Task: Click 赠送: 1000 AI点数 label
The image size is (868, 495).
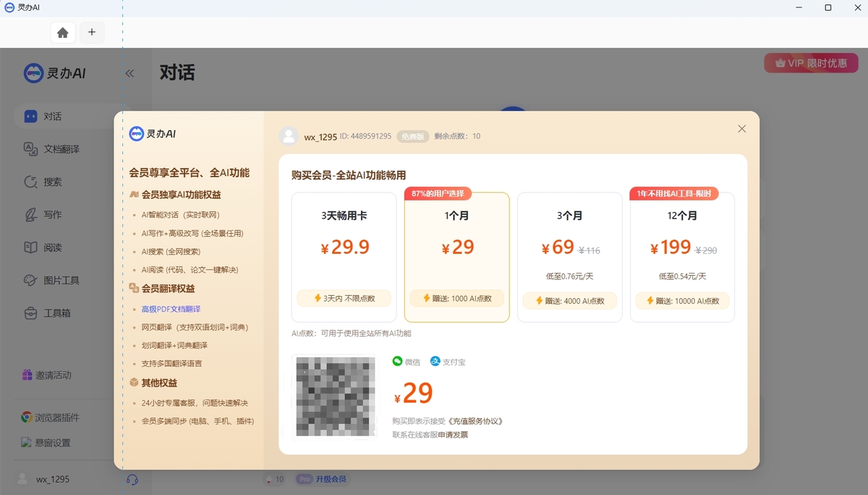Action: tap(457, 298)
